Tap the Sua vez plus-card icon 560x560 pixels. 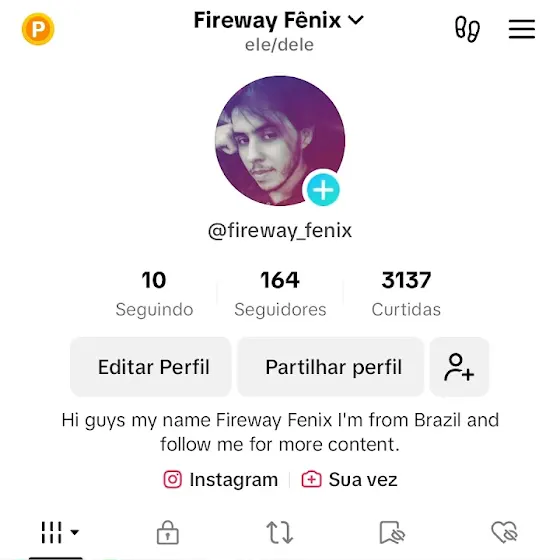click(311, 479)
